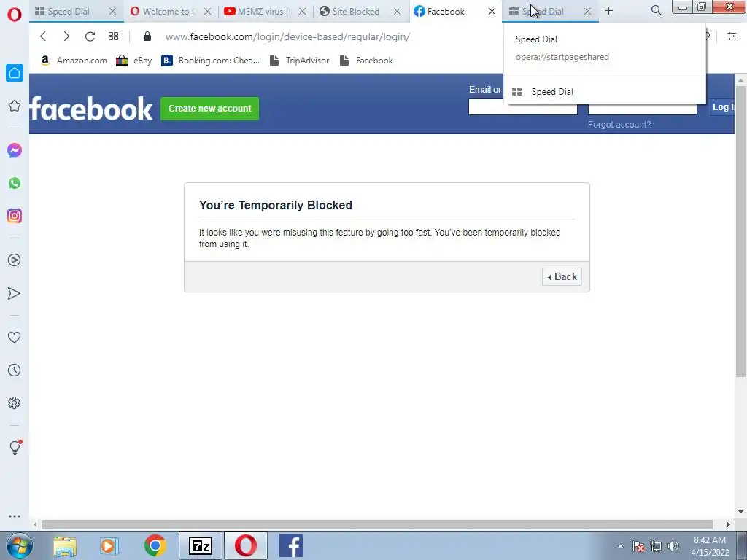
Task: Go forward with the browser forward arrow
Action: pos(66,36)
